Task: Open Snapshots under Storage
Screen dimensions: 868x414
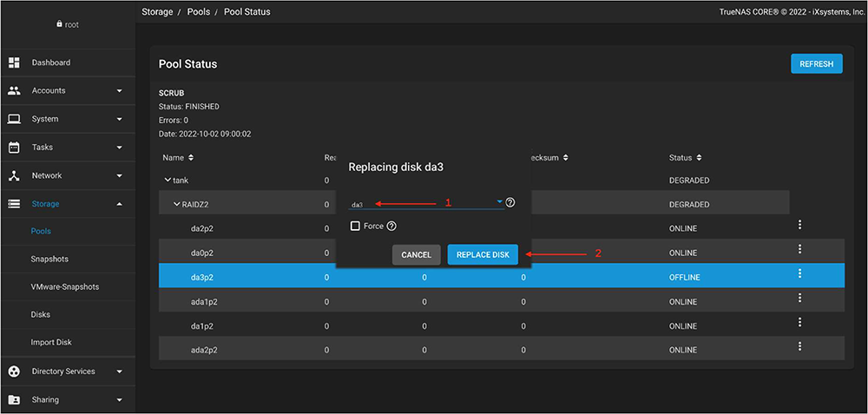Action: [49, 259]
